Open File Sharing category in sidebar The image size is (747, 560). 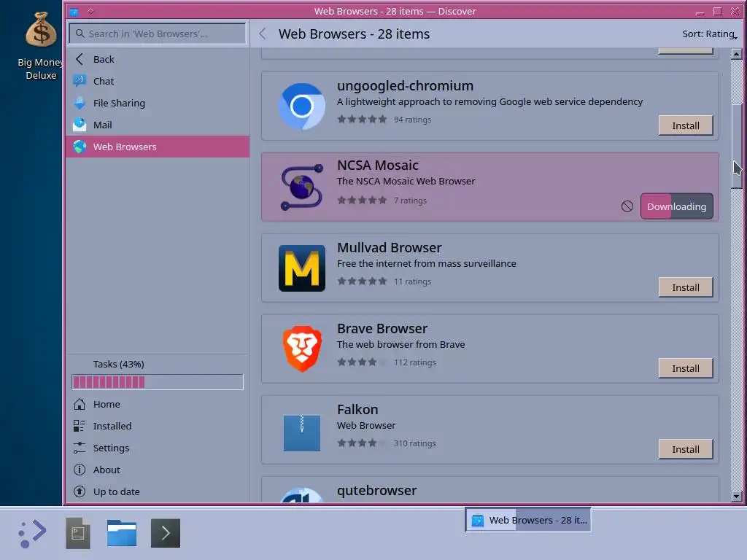(x=158, y=103)
